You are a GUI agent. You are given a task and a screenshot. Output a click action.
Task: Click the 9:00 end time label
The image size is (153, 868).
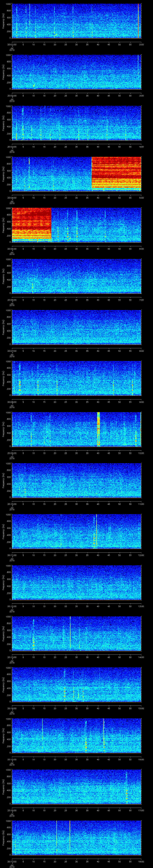[141, 402]
